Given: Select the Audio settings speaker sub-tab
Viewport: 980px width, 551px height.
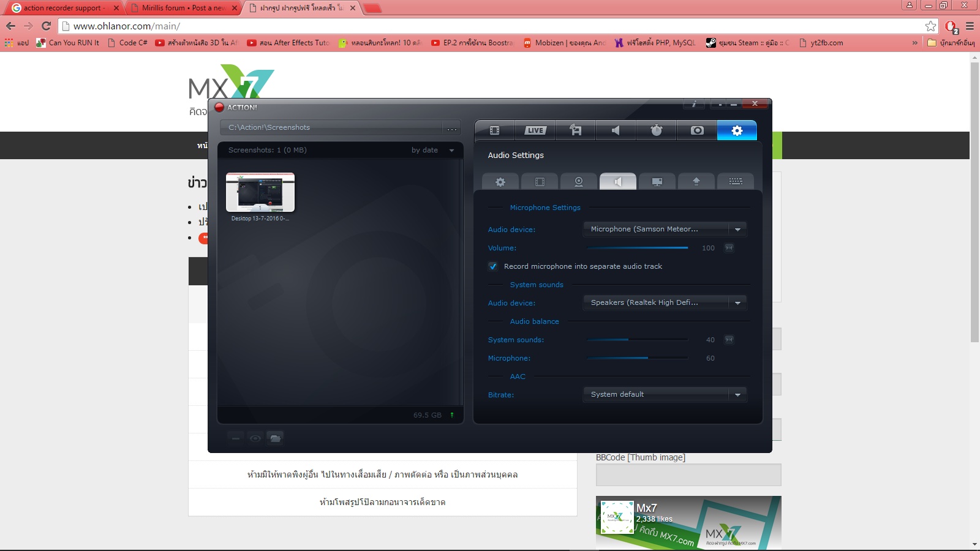Looking at the screenshot, I should (618, 182).
